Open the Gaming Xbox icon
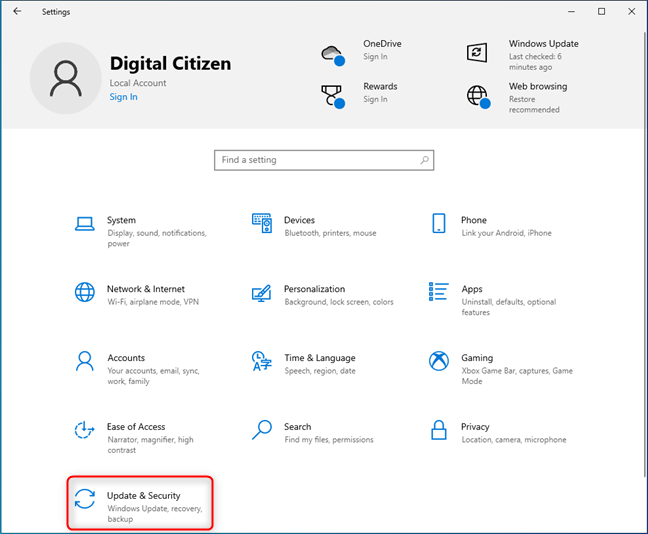Screen dimensions: 648x534 coord(439,361)
